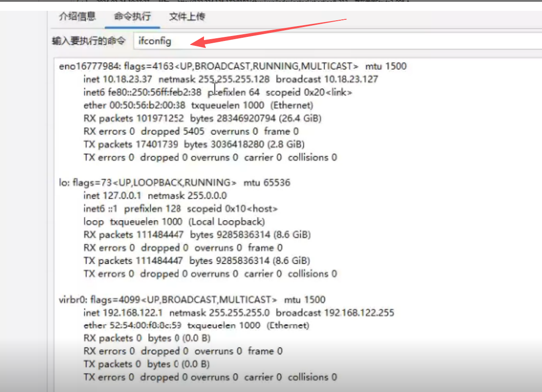Click the eno16777984 interface flags line
Image resolution: width=542 pixels, height=392 pixels.
[x=232, y=67]
